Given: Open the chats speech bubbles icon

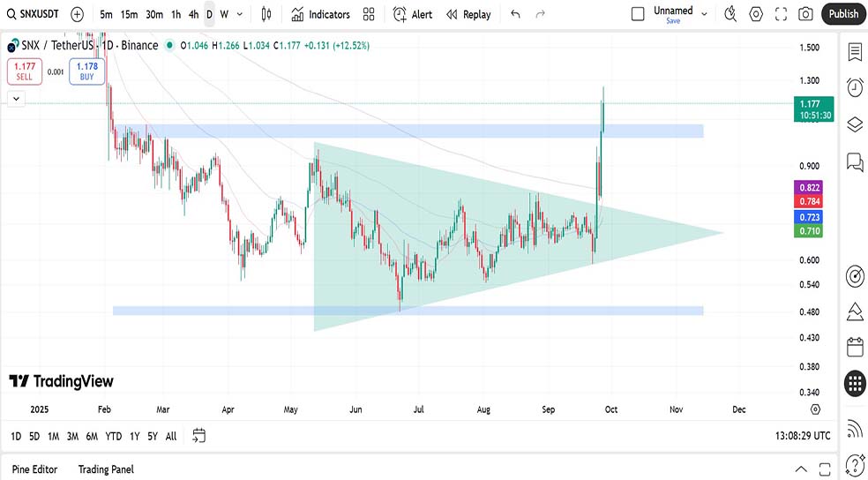Looking at the screenshot, I should coord(856,162).
